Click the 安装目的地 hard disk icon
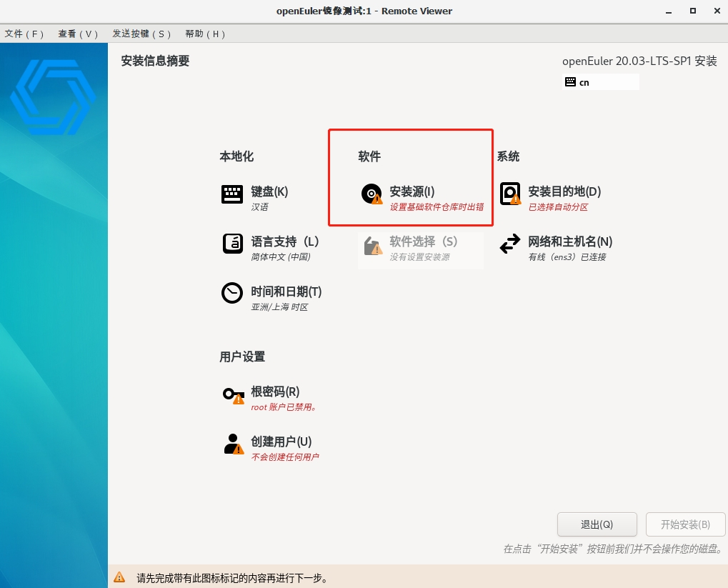The width and height of the screenshot is (728, 588). tap(510, 194)
